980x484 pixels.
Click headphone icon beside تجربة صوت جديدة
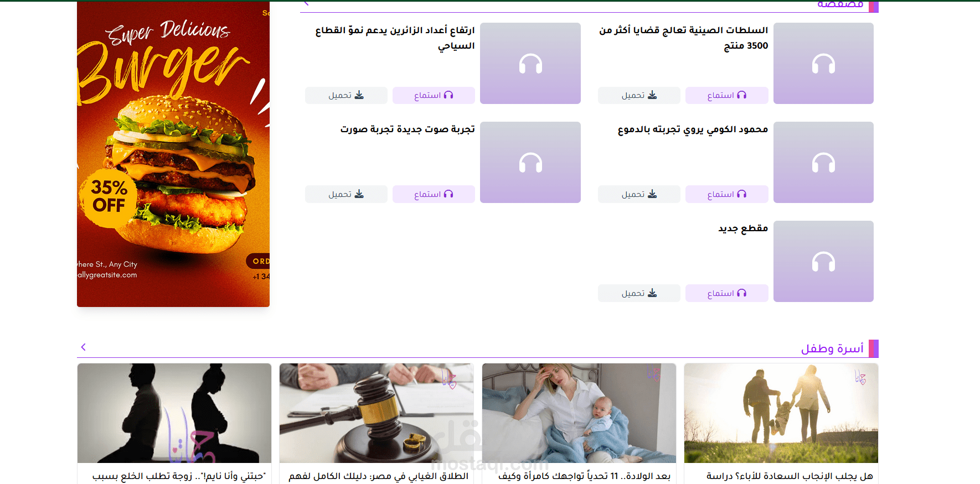[x=530, y=162]
